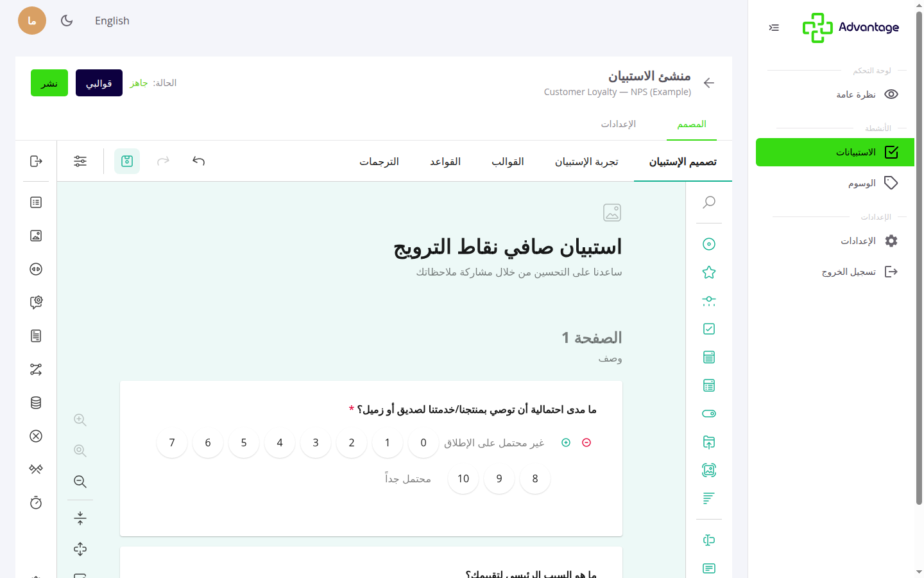Add a yes/no toggle question
The width and height of the screenshot is (924, 578).
coord(709,414)
